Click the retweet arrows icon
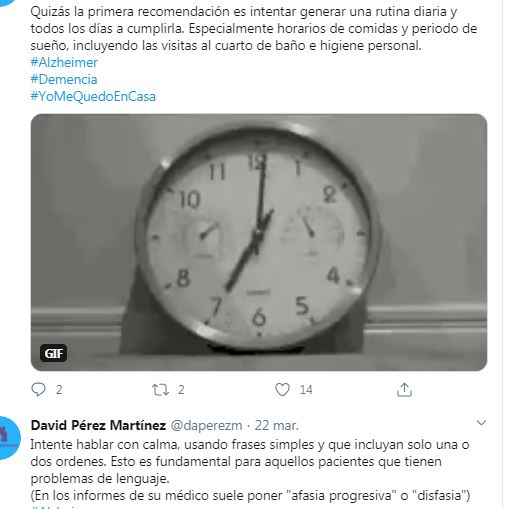Viewport: 507px width, 509px height. point(160,389)
